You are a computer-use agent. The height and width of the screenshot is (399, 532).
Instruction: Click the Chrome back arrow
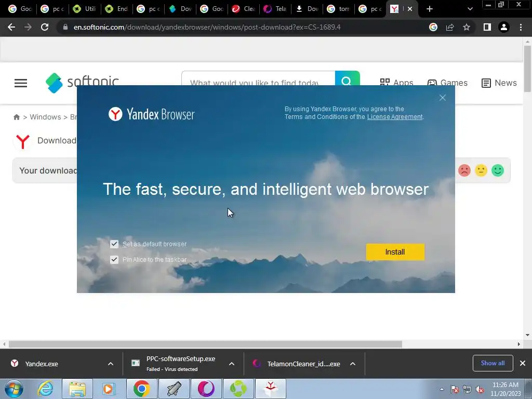[11, 27]
